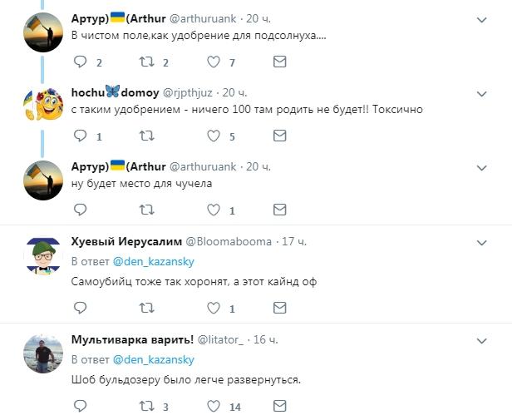Open more options for the Bloomabooma tweet
The image size is (512, 420).
[x=482, y=241]
